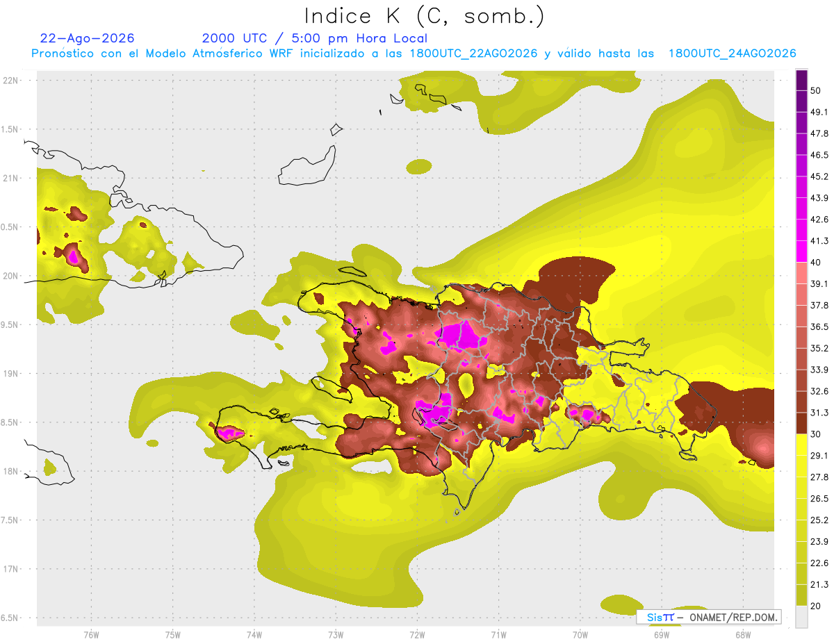Click the "Indice K (C, somb.)" title
The height and width of the screenshot is (644, 834).
(424, 16)
